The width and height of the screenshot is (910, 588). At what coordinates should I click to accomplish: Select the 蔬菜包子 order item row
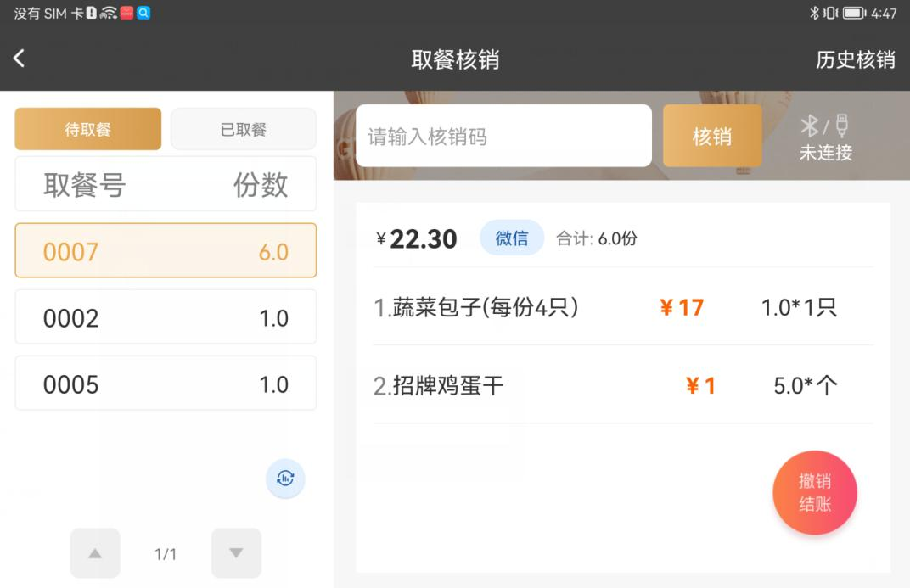pos(623,307)
